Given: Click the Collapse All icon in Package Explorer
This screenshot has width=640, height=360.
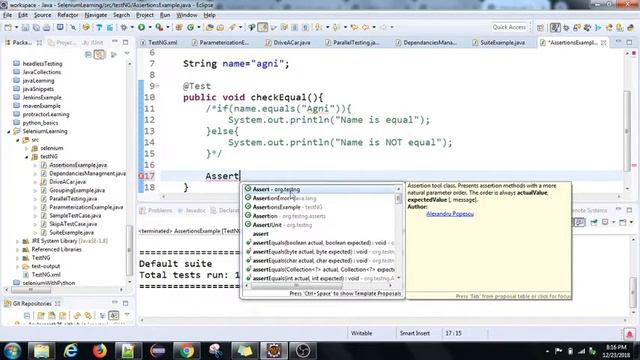Looking at the screenshot, I should [x=88, y=54].
